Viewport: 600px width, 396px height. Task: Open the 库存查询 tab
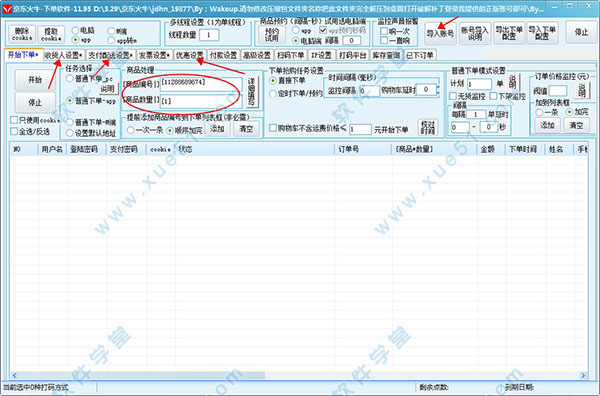click(x=386, y=55)
